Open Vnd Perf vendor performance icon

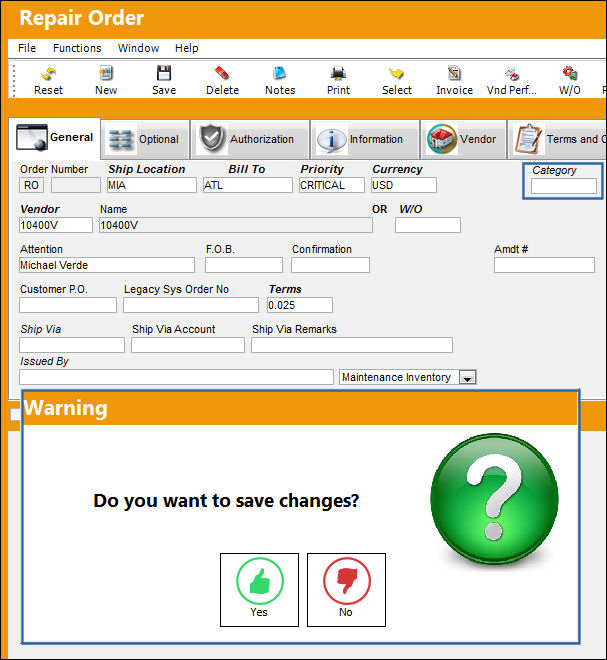[511, 80]
